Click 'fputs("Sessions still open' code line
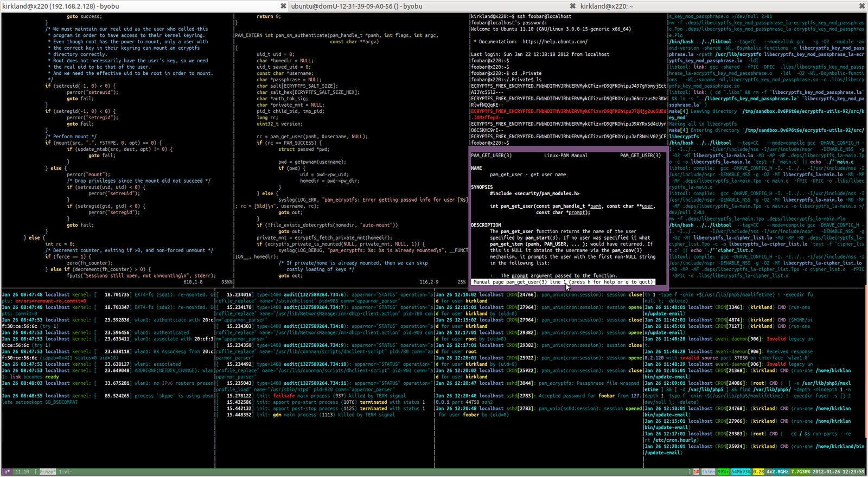This screenshot has width=868, height=477. click(x=141, y=275)
